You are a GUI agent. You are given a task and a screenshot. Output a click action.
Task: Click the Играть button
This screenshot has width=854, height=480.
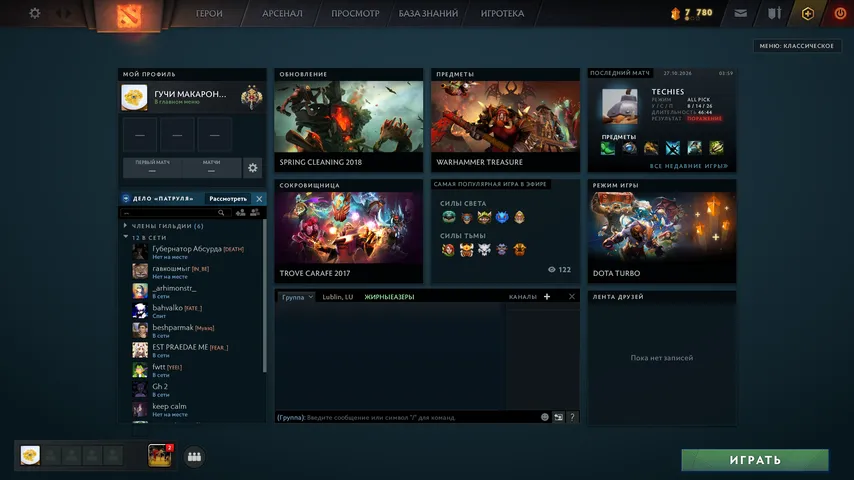pos(755,460)
